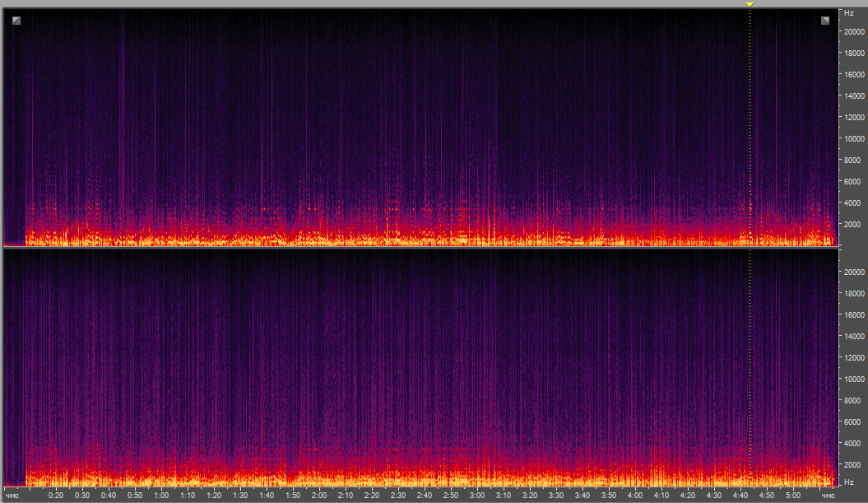Click the 0:30 mark on the time ruler
Screen dimensions: 868x503
(x=82, y=496)
